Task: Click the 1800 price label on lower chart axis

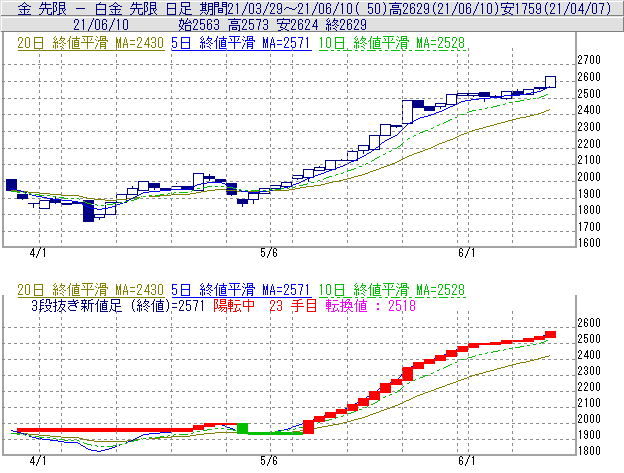Action: pos(589,451)
